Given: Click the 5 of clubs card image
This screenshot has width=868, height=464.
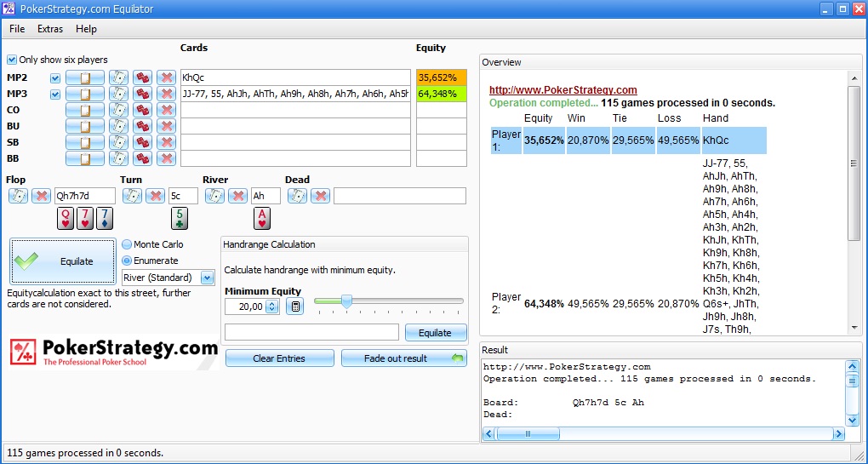Looking at the screenshot, I should click(180, 218).
